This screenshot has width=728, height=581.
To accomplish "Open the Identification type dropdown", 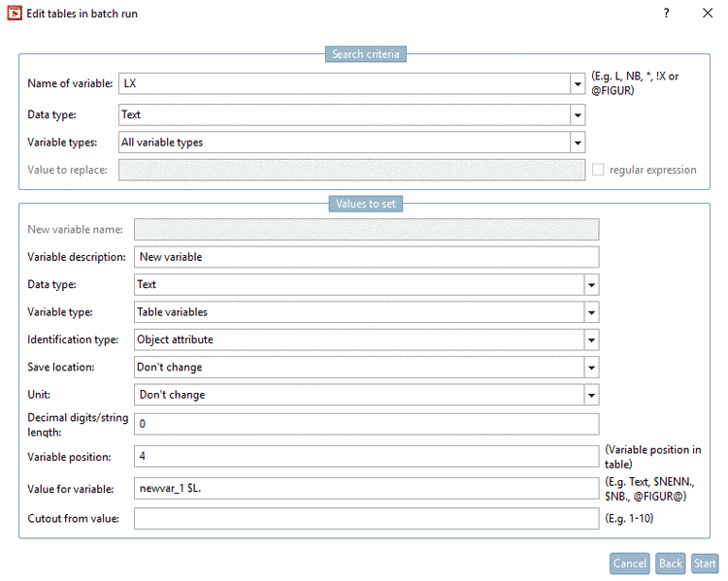I will (590, 340).
